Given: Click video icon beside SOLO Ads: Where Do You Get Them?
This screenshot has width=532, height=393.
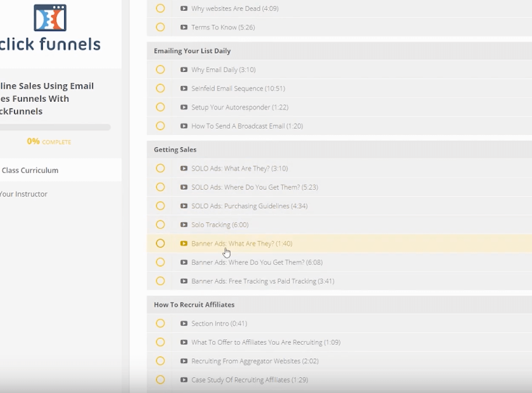Looking at the screenshot, I should coord(184,187).
